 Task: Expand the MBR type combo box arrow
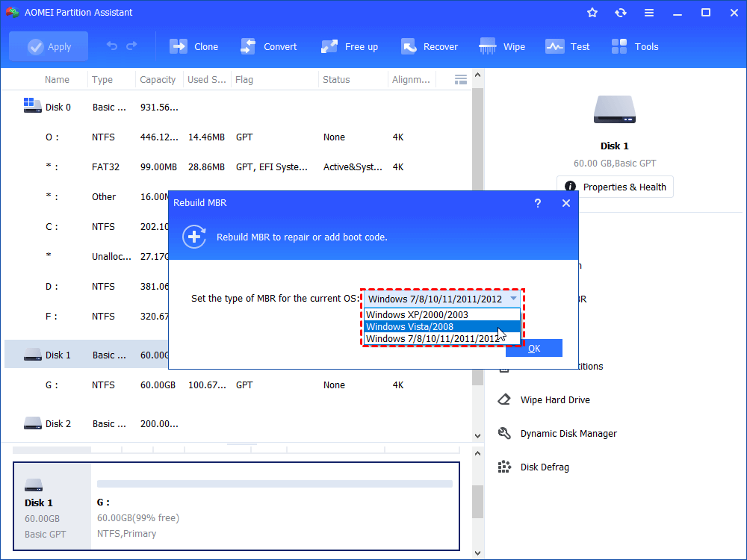point(513,299)
